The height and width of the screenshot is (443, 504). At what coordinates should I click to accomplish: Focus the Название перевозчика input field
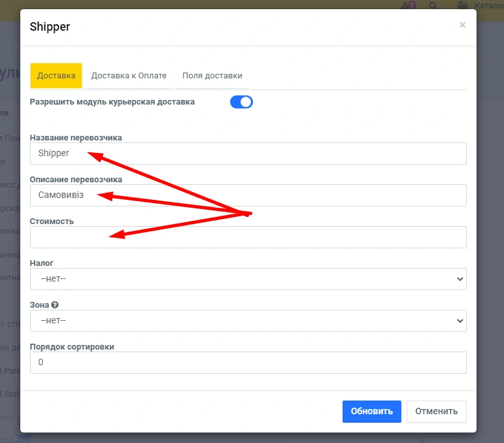point(248,154)
